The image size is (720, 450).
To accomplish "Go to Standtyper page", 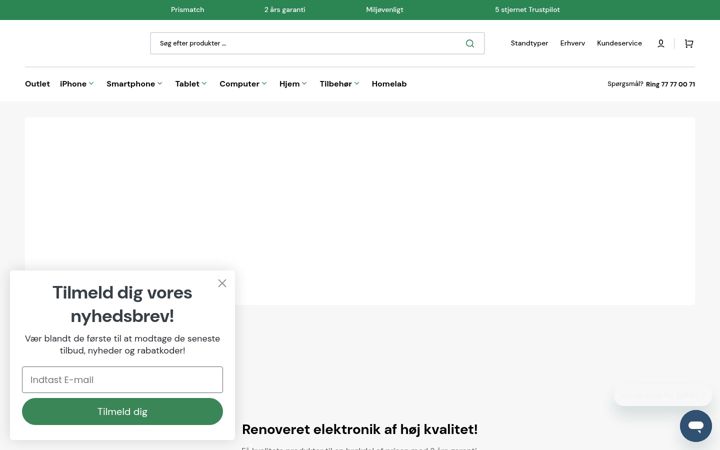I will (529, 43).
